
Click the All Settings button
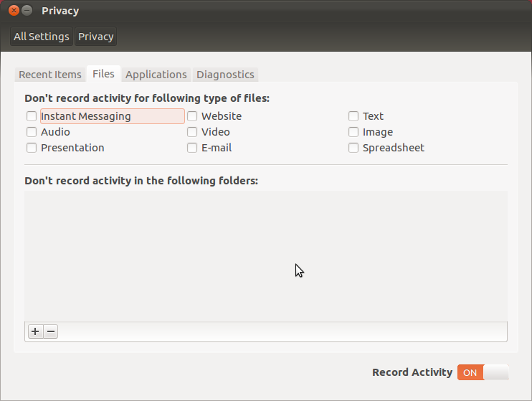pyautogui.click(x=42, y=37)
